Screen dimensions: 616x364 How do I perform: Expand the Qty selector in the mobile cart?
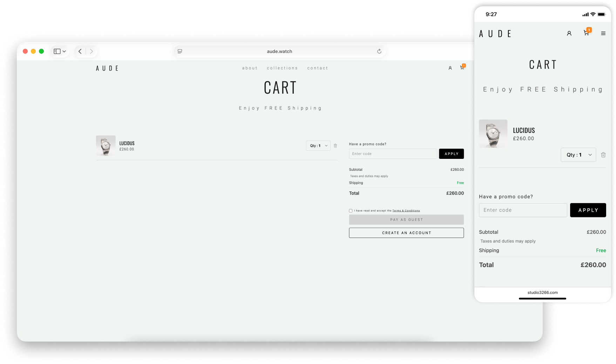click(578, 155)
